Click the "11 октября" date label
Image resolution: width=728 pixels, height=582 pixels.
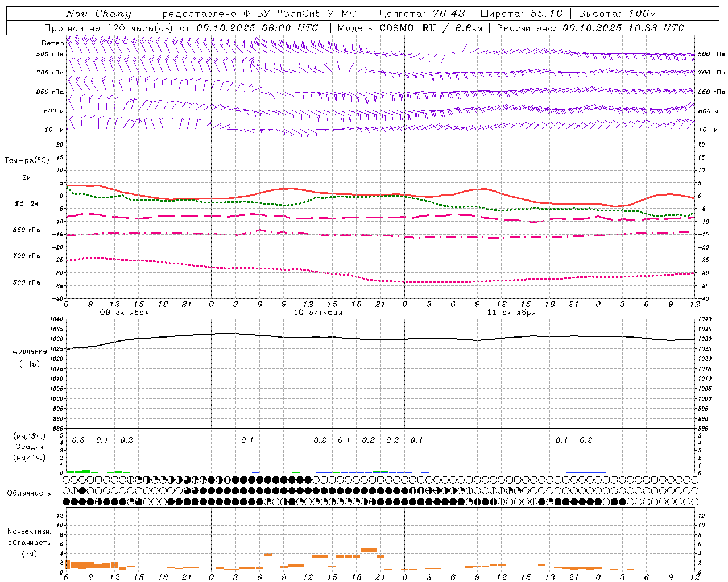[x=511, y=313]
